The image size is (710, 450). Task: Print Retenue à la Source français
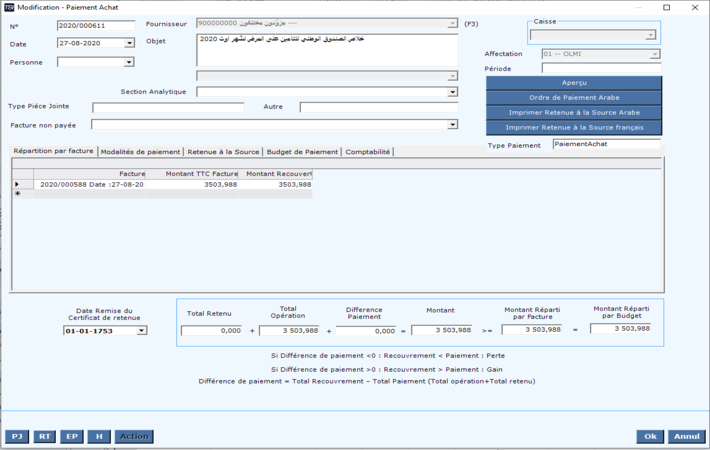pos(574,128)
